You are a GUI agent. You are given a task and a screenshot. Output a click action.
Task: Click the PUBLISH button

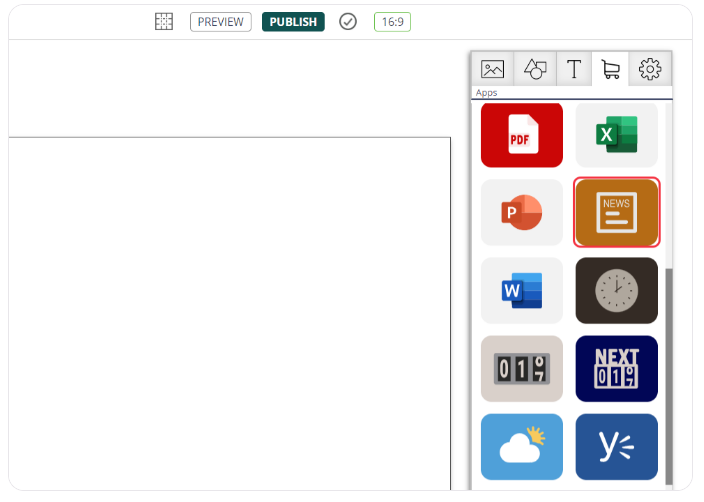[293, 22]
